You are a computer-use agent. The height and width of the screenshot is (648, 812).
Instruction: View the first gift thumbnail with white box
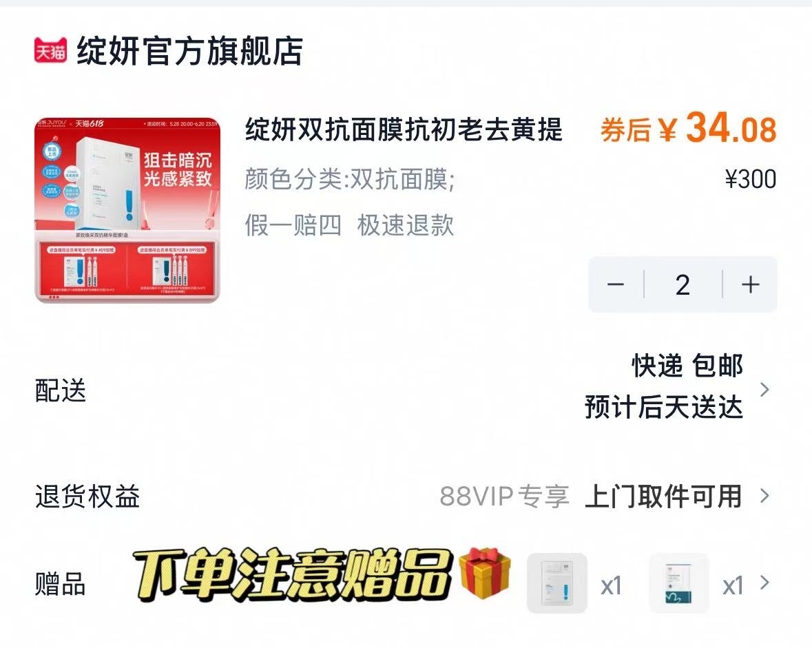click(557, 583)
